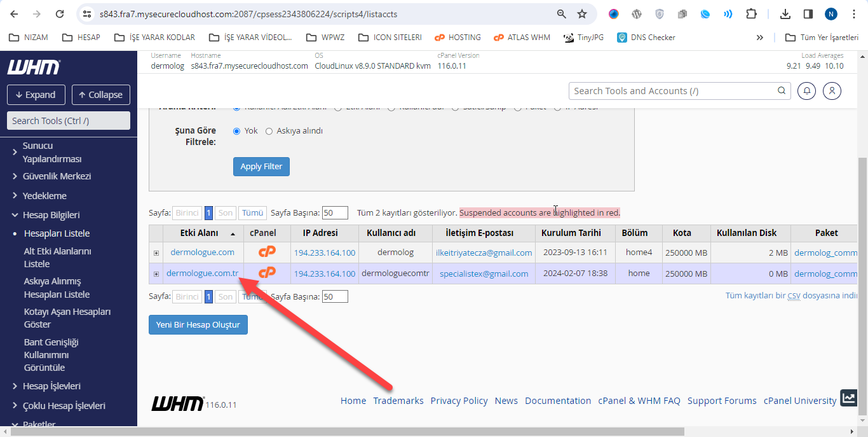Download all records as CSV link
Viewport: 868px width, 437px height.
coord(792,296)
